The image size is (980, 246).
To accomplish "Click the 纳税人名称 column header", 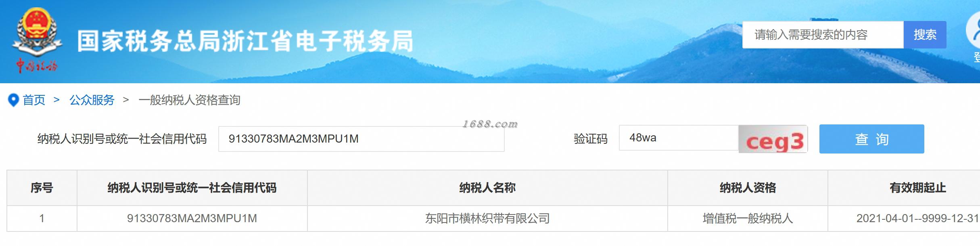I will pyautogui.click(x=487, y=188).
